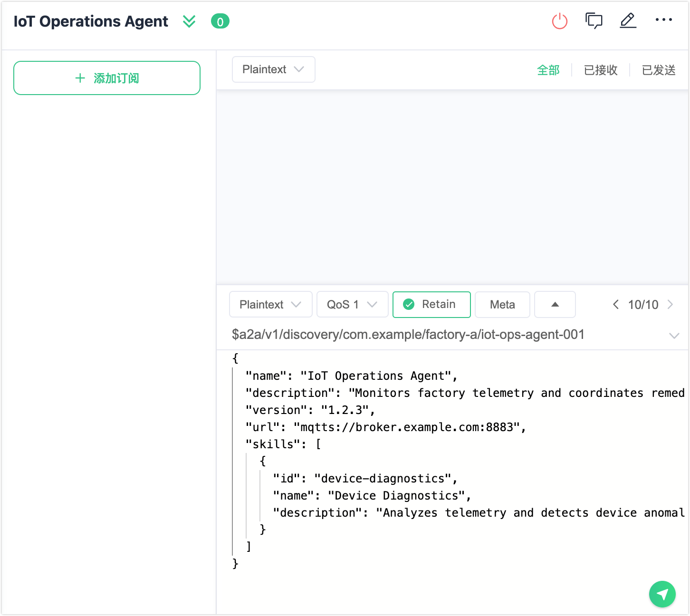Collapse the publish panel with the up arrow
This screenshot has height=616, width=690.
(x=555, y=304)
